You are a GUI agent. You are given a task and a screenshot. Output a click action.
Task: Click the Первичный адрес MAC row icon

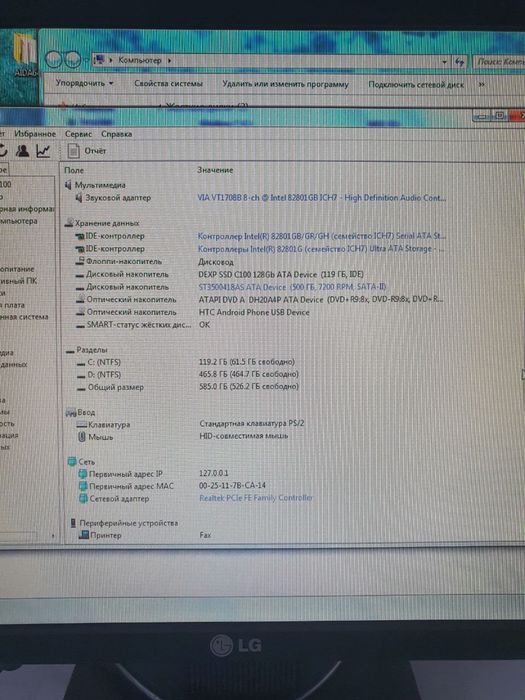(83, 486)
